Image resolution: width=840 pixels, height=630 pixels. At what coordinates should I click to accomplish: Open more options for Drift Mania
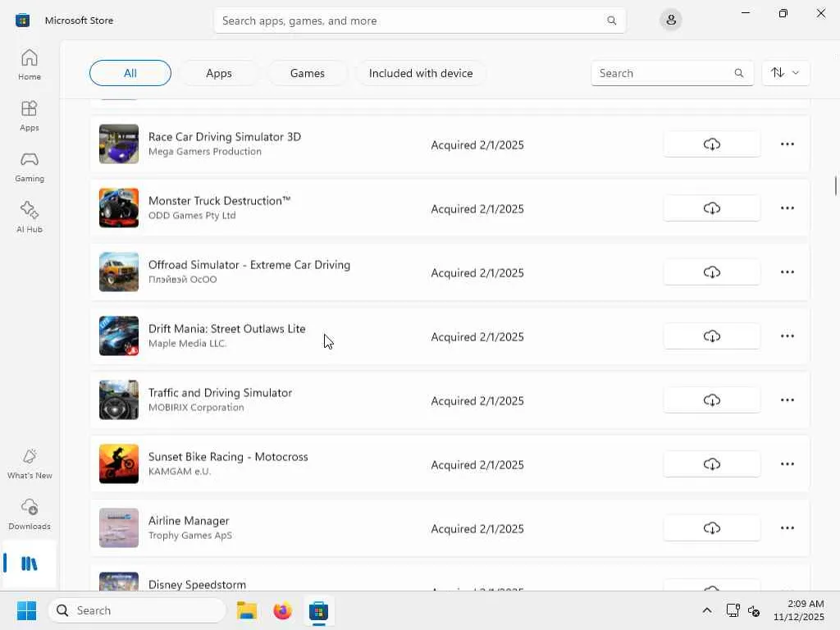(x=787, y=336)
